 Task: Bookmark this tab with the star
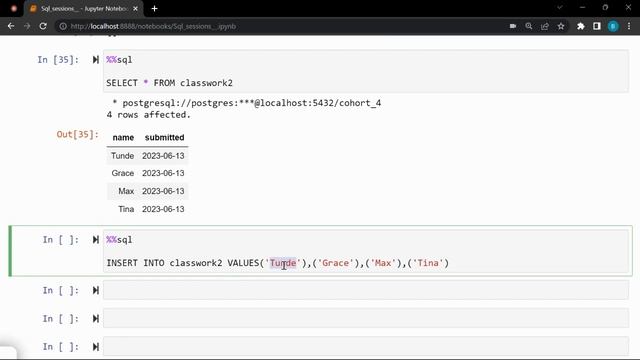click(561, 26)
